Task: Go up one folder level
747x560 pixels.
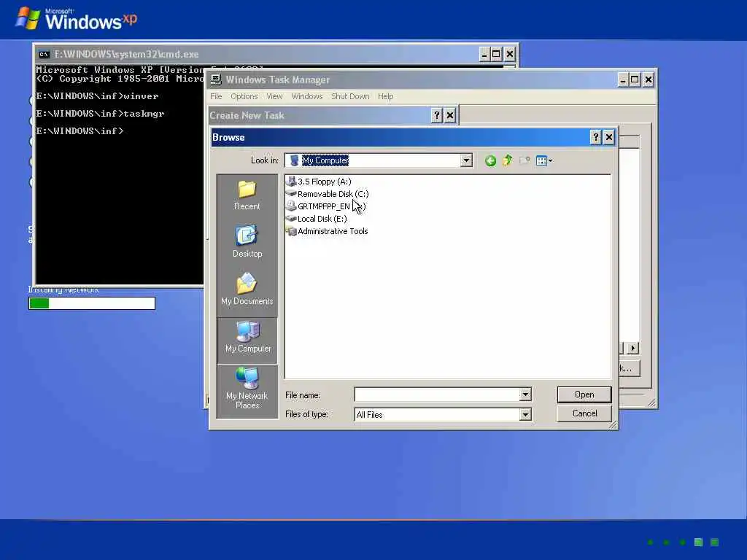Action: 508,160
